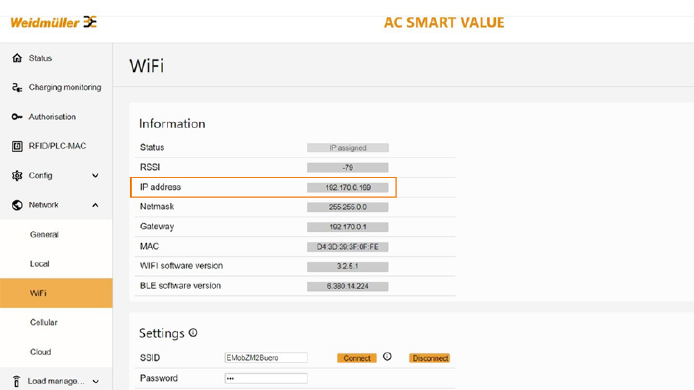This screenshot has height=390, width=694.
Task: Click the Charging monitoring plug icon
Action: (17, 88)
